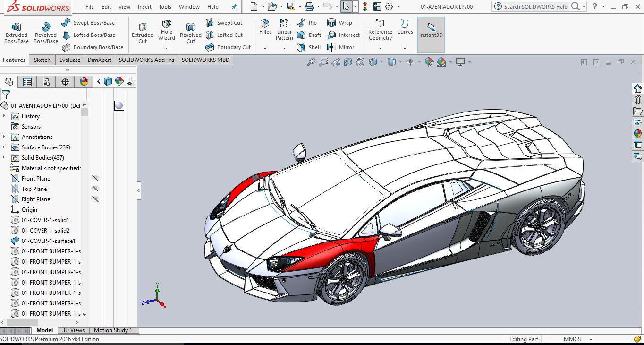
Task: Click the appearance sphere swatch in display pane
Action: (119, 105)
